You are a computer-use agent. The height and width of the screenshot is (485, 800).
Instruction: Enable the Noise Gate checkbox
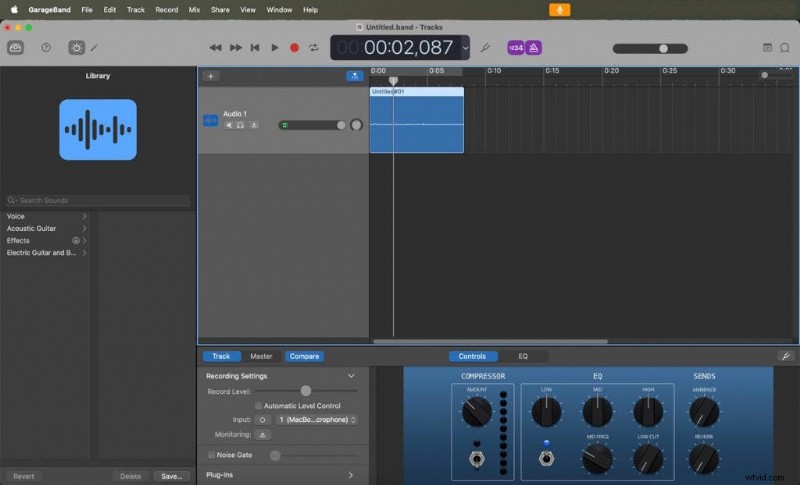tap(210, 455)
